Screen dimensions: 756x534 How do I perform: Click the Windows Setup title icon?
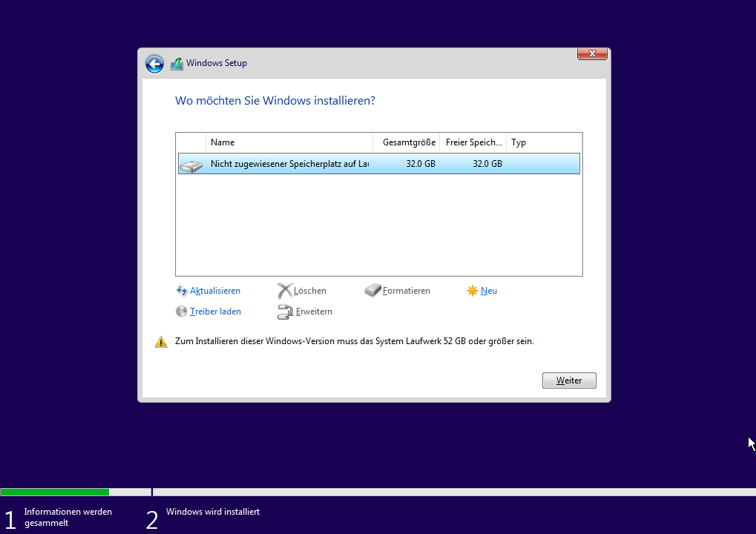tap(177, 64)
